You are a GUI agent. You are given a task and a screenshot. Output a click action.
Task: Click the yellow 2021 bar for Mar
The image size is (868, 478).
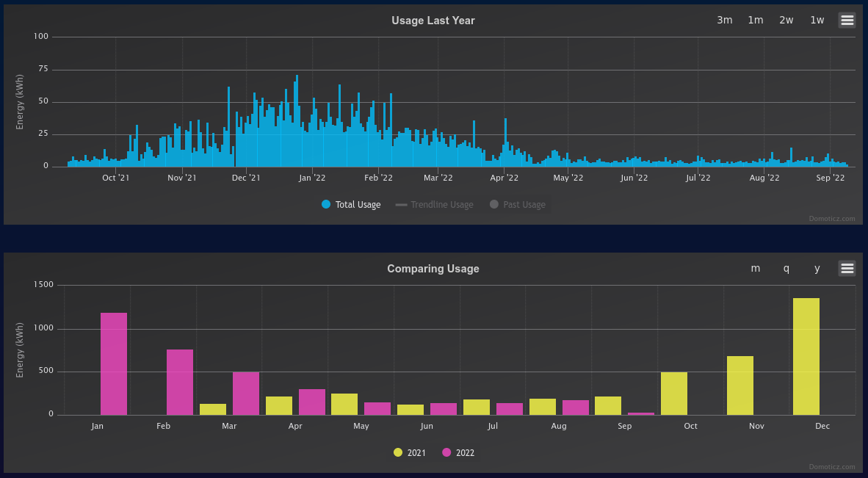click(213, 410)
